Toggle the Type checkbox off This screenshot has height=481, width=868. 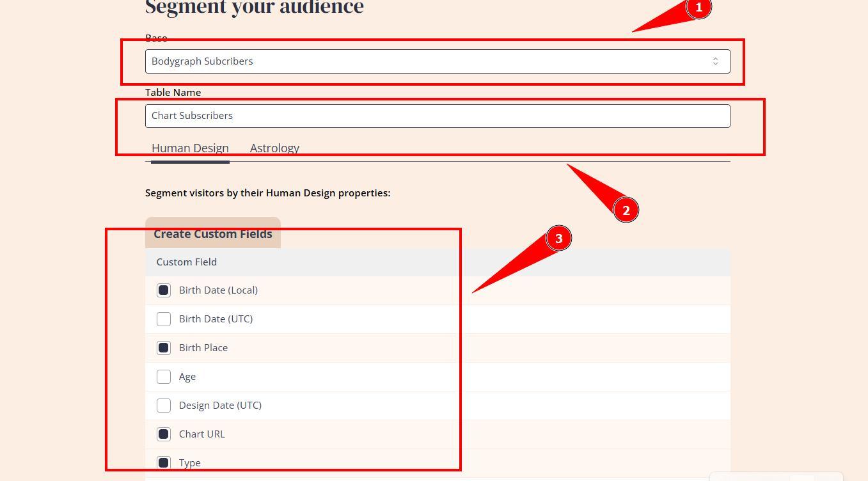164,462
